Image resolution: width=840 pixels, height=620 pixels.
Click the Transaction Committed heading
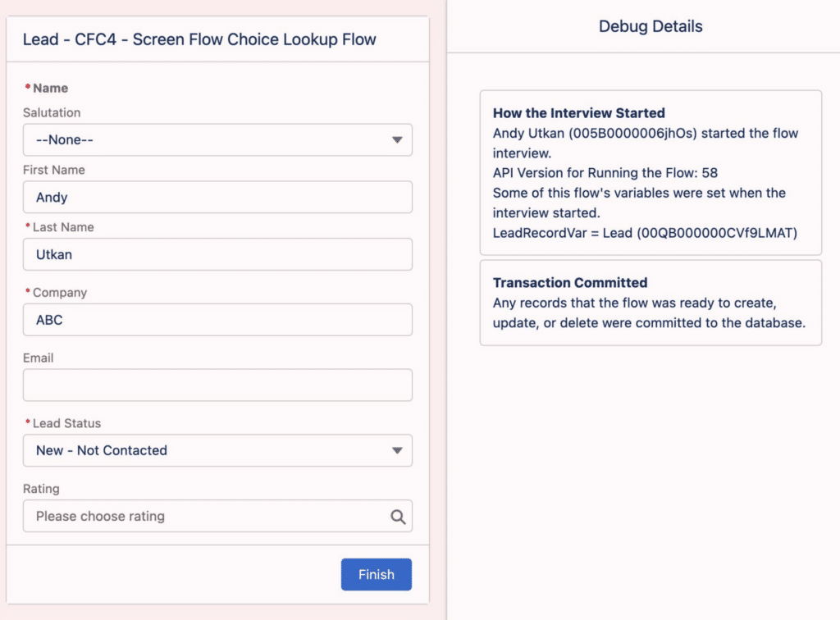point(570,283)
